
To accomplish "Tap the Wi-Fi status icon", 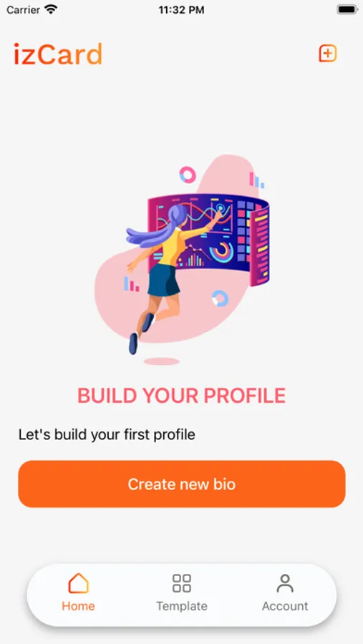I will (51, 9).
